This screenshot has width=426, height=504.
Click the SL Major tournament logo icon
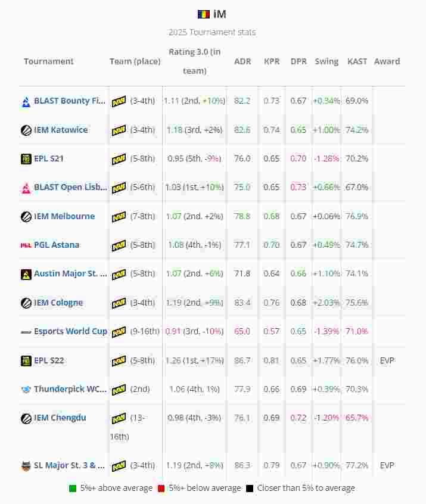pyautogui.click(x=26, y=466)
